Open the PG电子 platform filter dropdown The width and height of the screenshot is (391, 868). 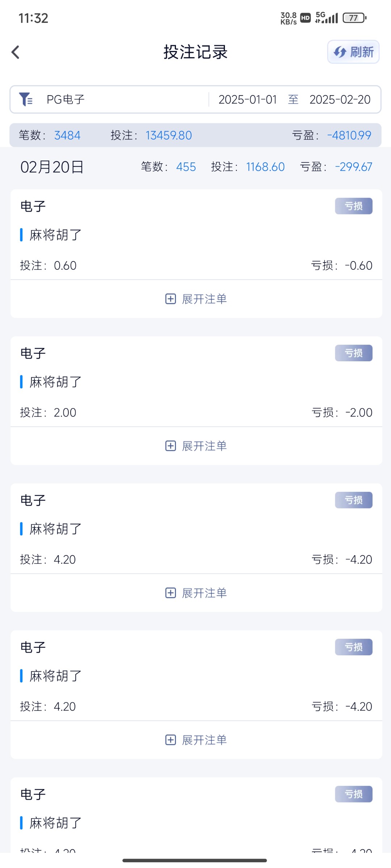tap(66, 99)
